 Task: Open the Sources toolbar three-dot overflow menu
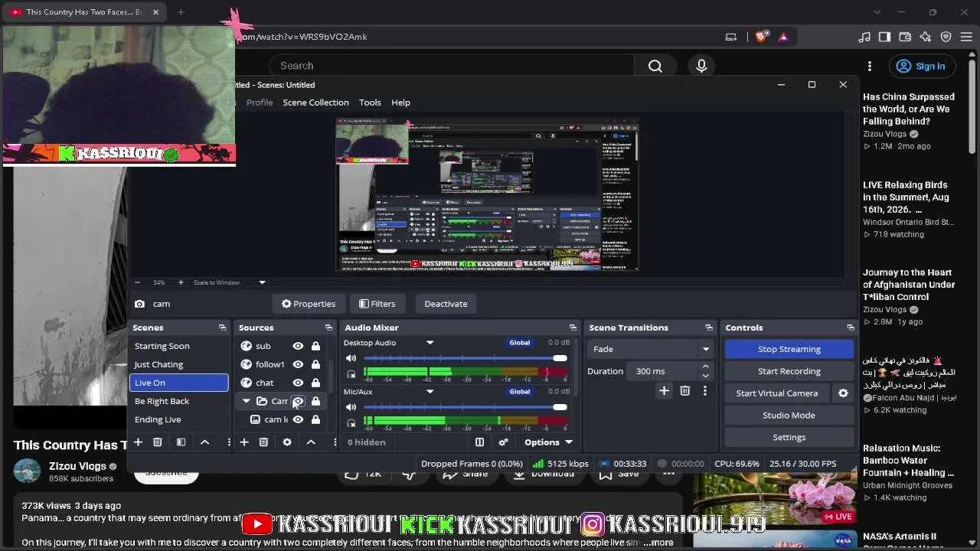pyautogui.click(x=335, y=442)
